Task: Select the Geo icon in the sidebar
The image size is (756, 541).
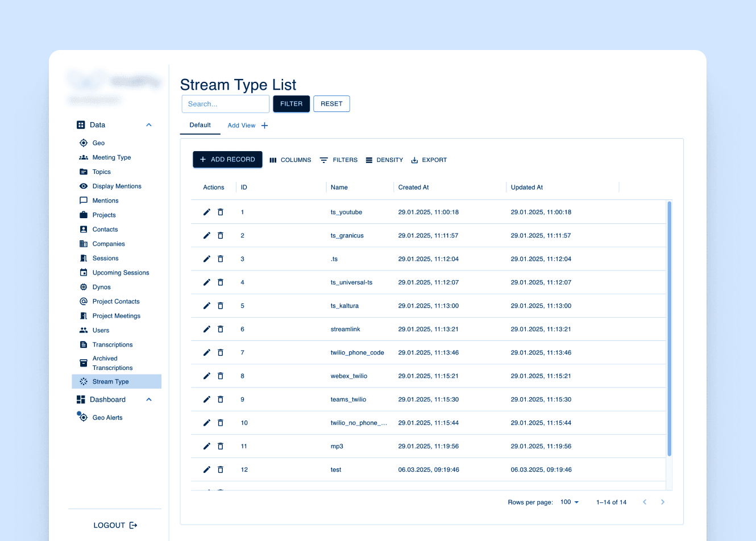Action: tap(84, 143)
